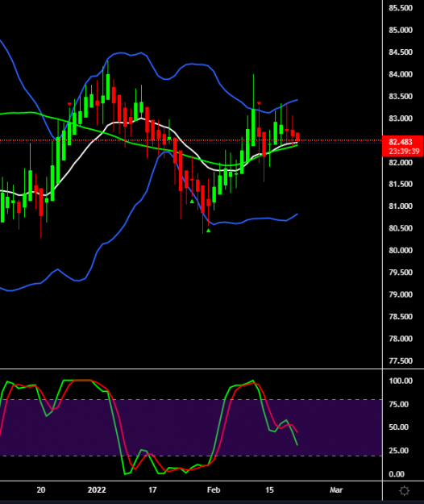Click the 77.500 price axis label
Viewport: 424px width, 504px height.
click(401, 361)
